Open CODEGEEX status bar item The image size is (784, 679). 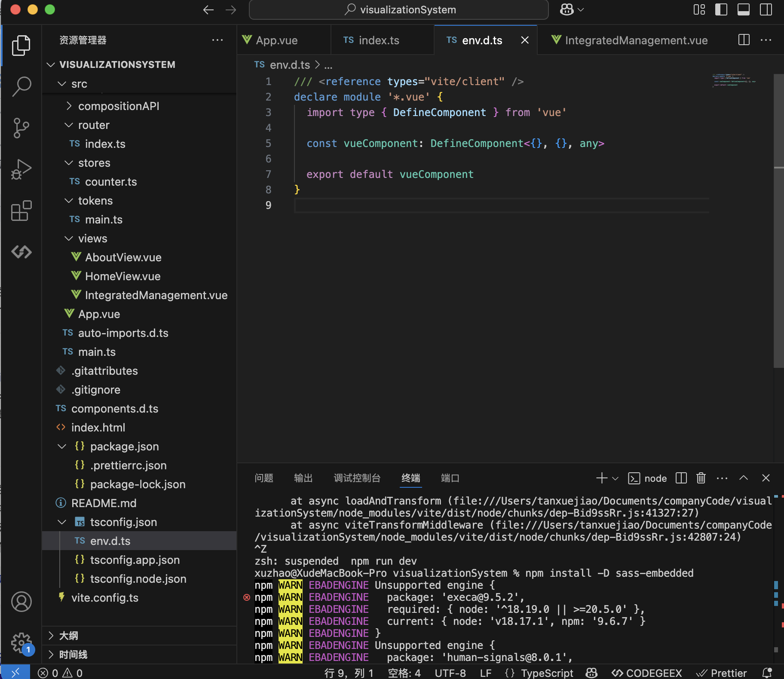647,673
